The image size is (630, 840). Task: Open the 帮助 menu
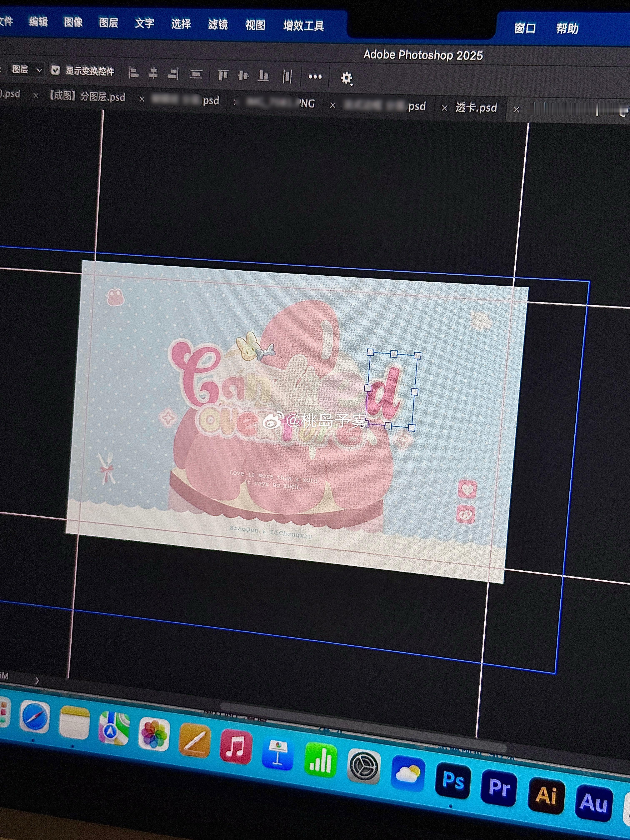[x=567, y=29]
